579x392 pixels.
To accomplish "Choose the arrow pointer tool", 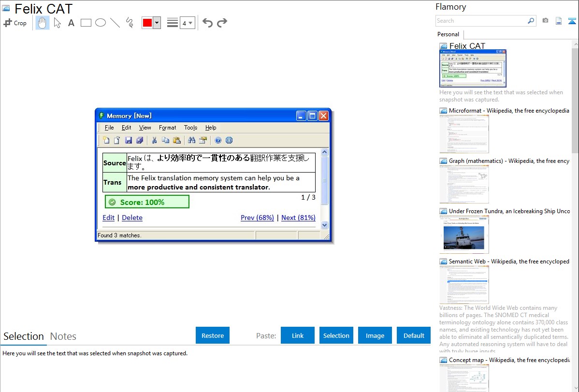I will [57, 23].
